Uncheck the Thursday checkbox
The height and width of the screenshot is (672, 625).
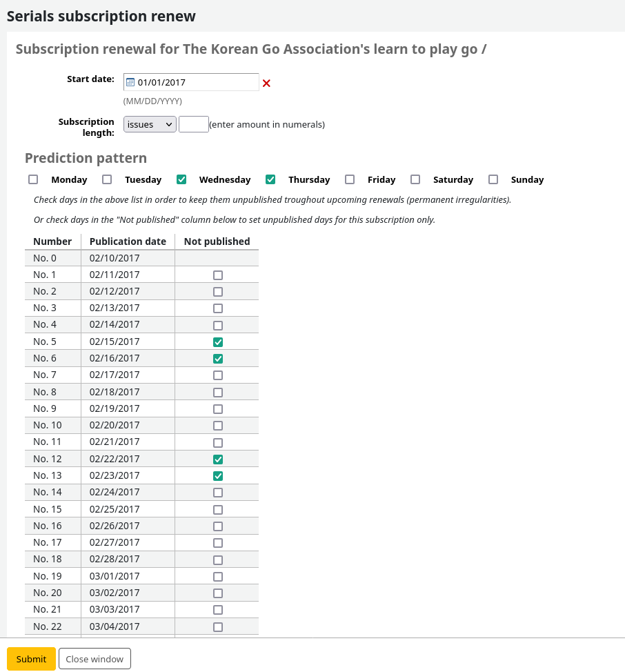point(270,179)
